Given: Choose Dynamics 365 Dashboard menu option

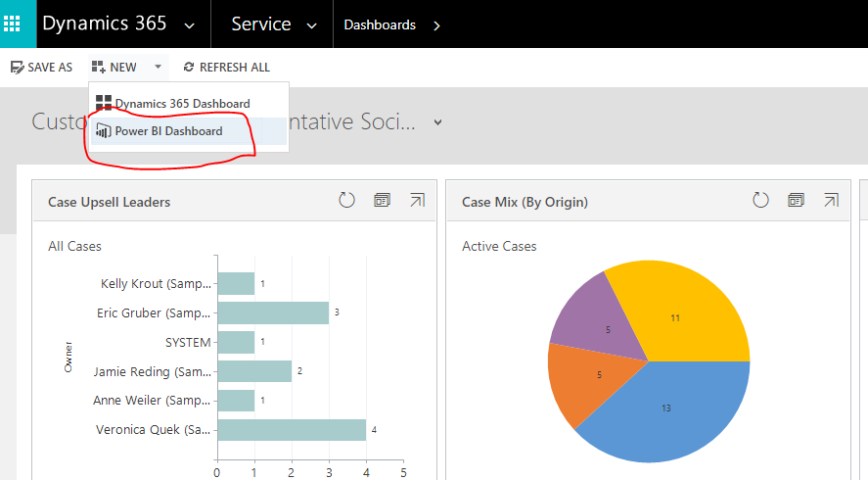Looking at the screenshot, I should 189,103.
